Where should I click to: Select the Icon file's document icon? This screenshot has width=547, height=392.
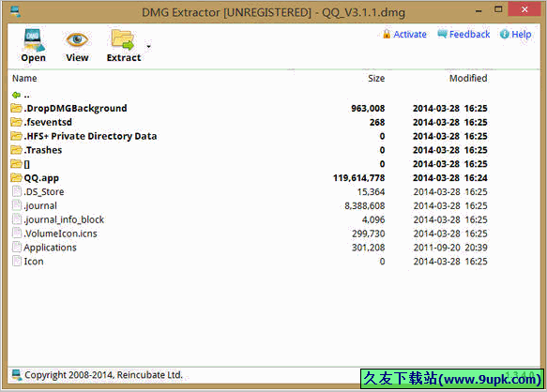pyautogui.click(x=16, y=261)
